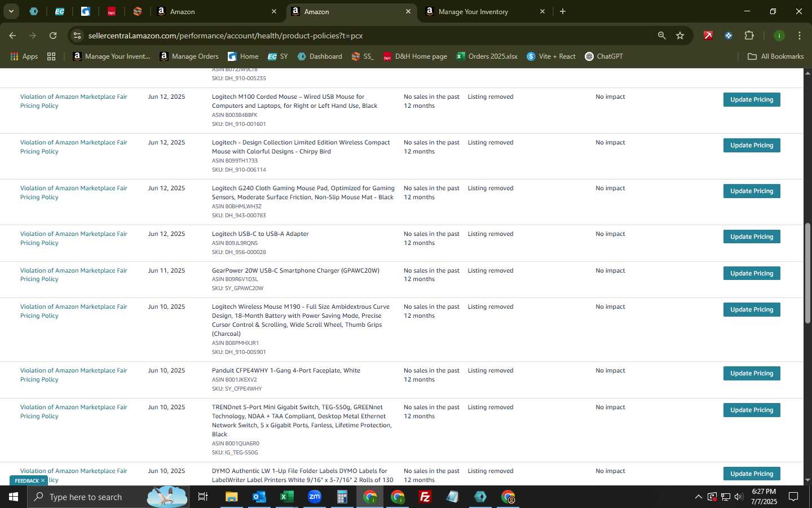Open the zoom magnifier icon in address bar
This screenshot has height=508, width=812.
tap(661, 36)
